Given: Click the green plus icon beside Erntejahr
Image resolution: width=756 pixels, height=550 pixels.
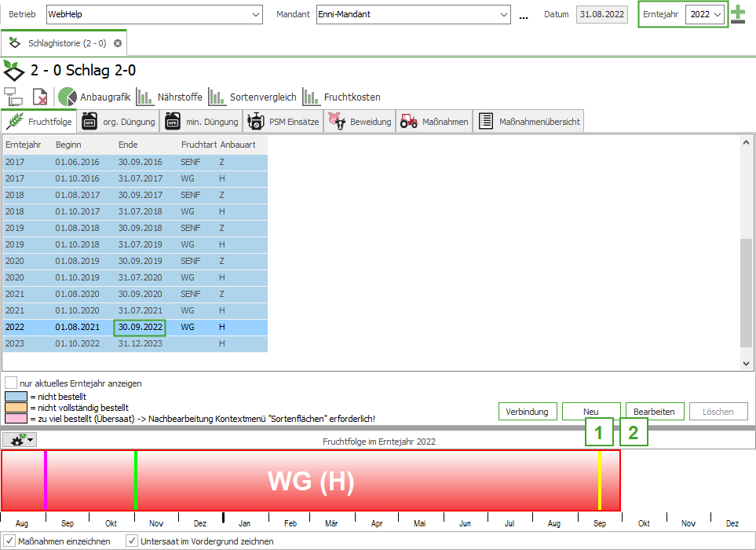Looking at the screenshot, I should pyautogui.click(x=738, y=15).
